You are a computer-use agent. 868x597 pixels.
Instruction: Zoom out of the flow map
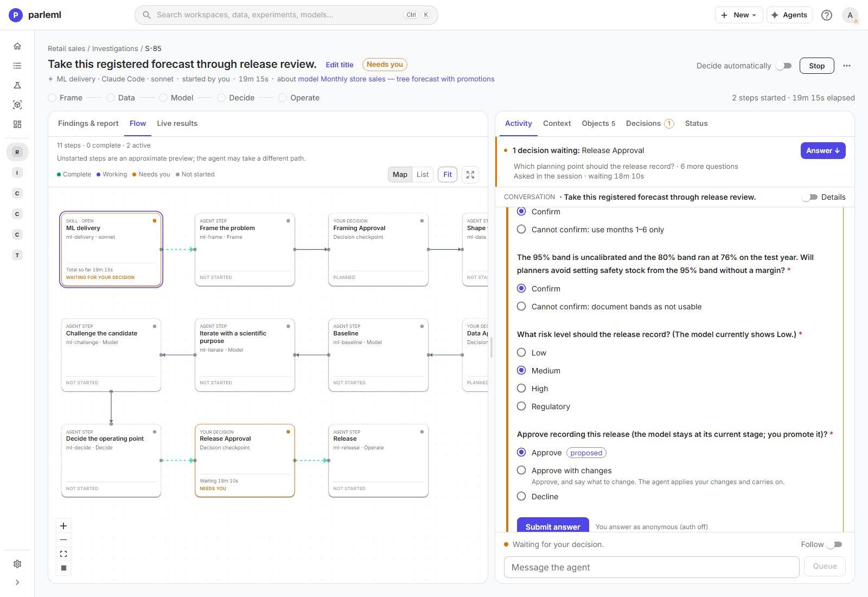click(x=63, y=540)
